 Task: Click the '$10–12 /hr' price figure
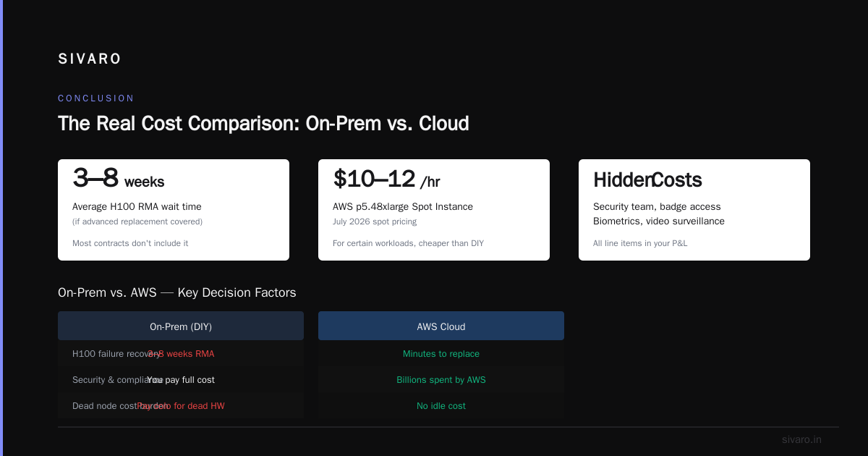386,179
